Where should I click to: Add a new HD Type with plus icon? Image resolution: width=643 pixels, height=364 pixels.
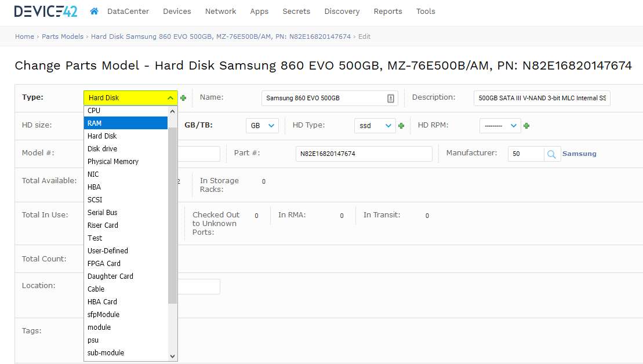point(401,126)
